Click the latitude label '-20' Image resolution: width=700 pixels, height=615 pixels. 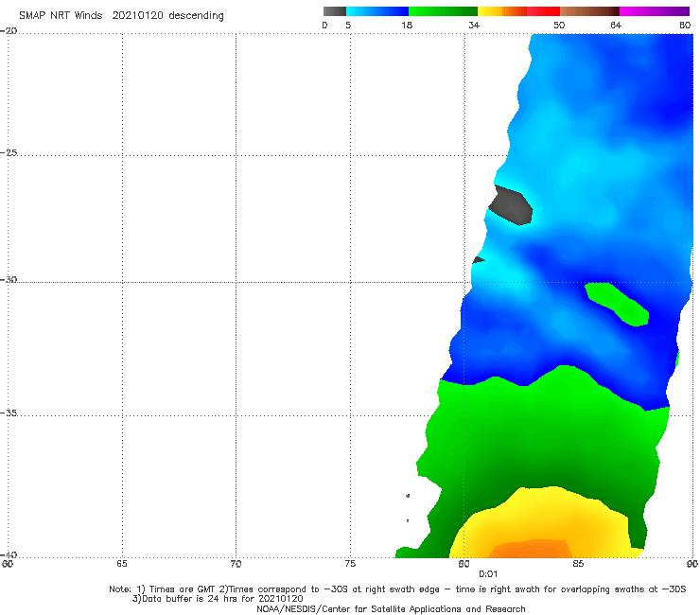(9, 30)
